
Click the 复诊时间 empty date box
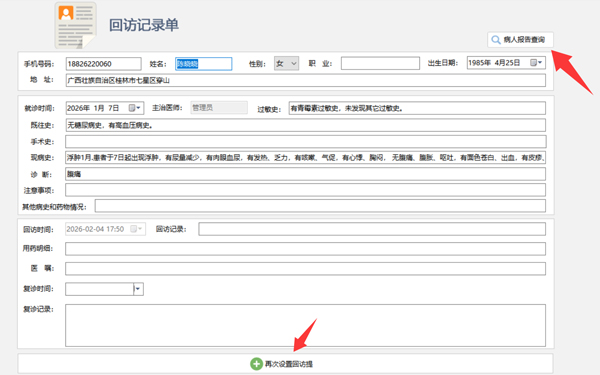99,289
